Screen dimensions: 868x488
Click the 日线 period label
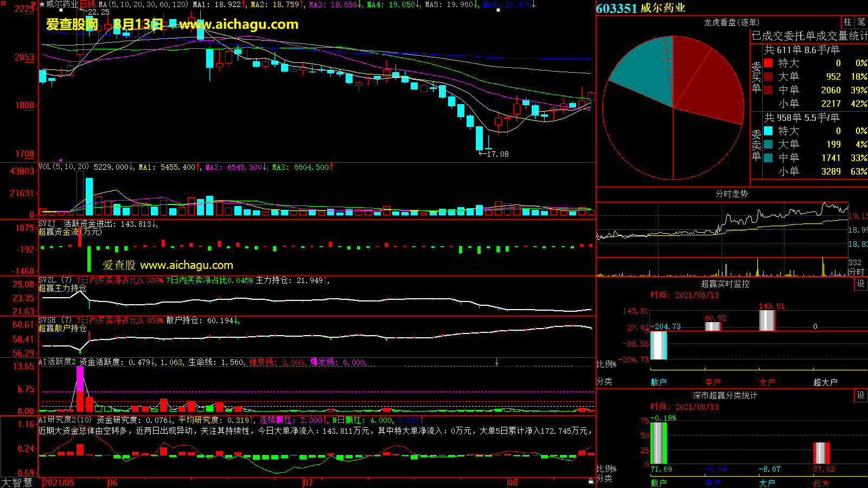(x=87, y=4)
